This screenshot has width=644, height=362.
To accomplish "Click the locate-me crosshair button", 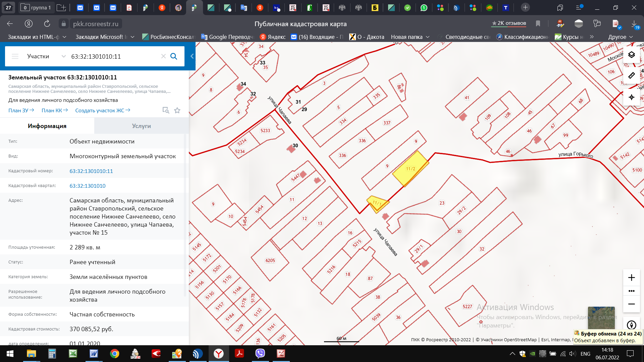I will click(x=631, y=97).
